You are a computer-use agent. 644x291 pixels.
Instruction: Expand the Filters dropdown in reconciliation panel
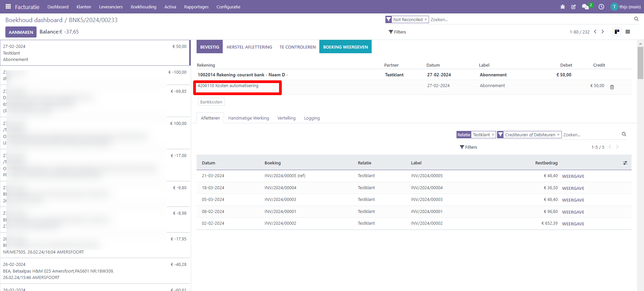pyautogui.click(x=469, y=147)
